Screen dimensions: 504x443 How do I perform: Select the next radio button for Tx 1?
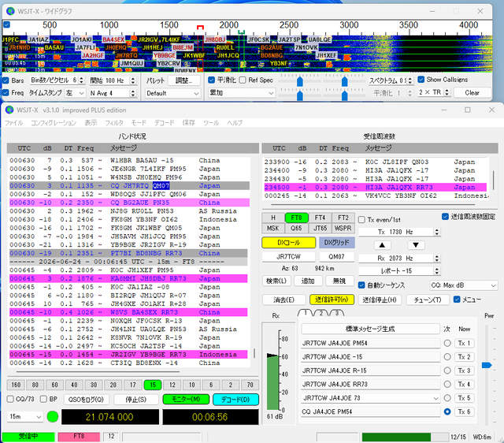click(x=447, y=343)
